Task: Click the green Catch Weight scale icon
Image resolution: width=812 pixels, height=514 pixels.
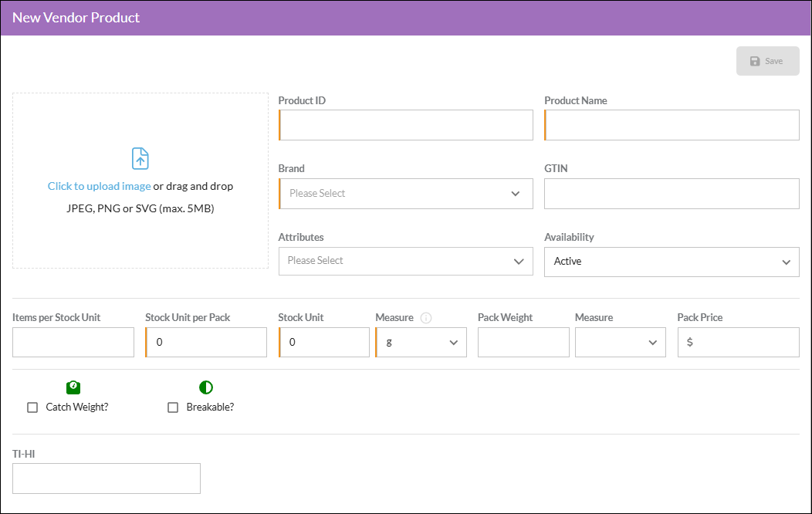Action: pos(73,387)
